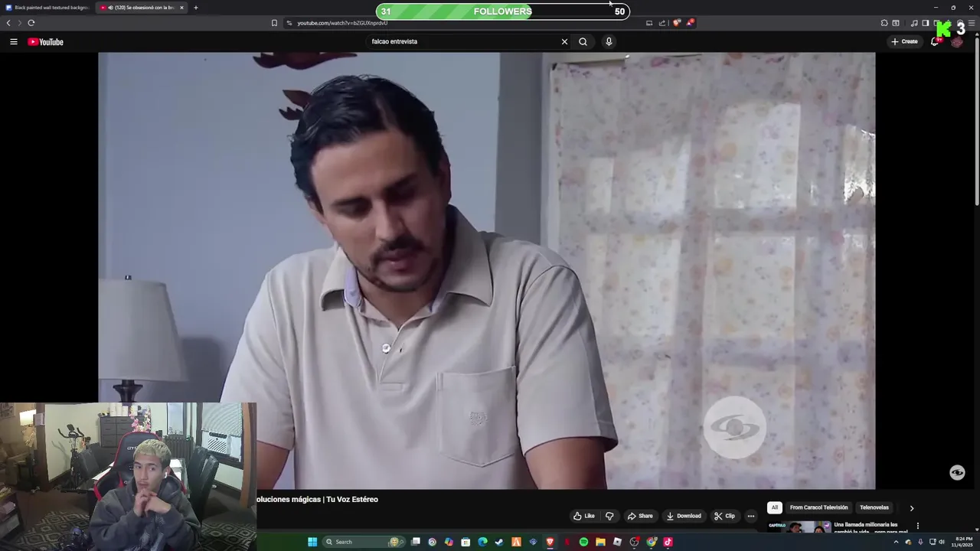Create a Clip of the video
The width and height of the screenshot is (980, 551).
[724, 516]
